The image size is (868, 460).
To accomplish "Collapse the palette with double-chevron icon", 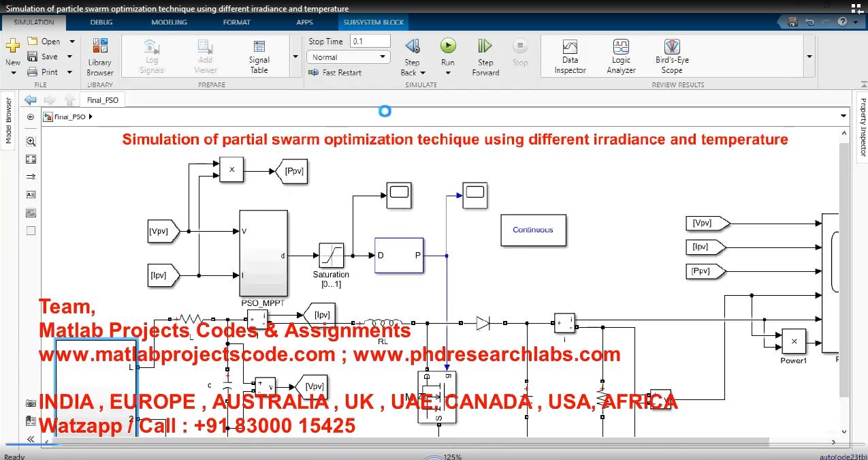I will coord(31,439).
